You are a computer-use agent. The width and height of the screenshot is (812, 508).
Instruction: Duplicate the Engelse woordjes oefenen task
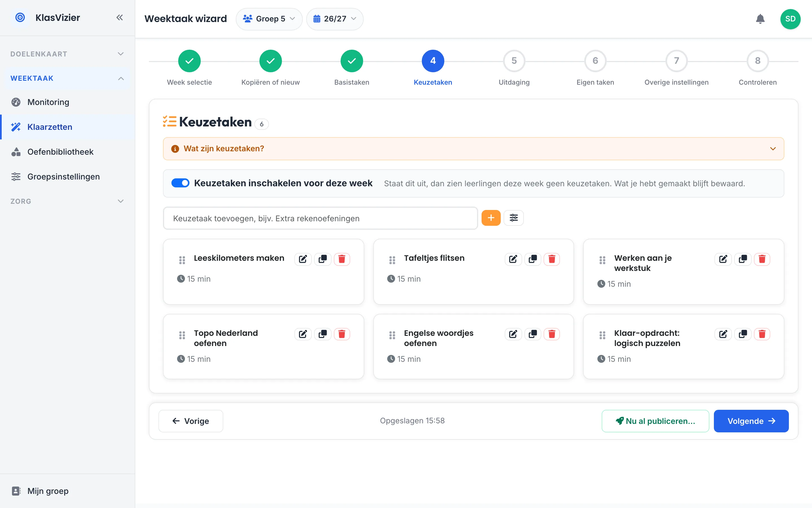[x=533, y=334]
